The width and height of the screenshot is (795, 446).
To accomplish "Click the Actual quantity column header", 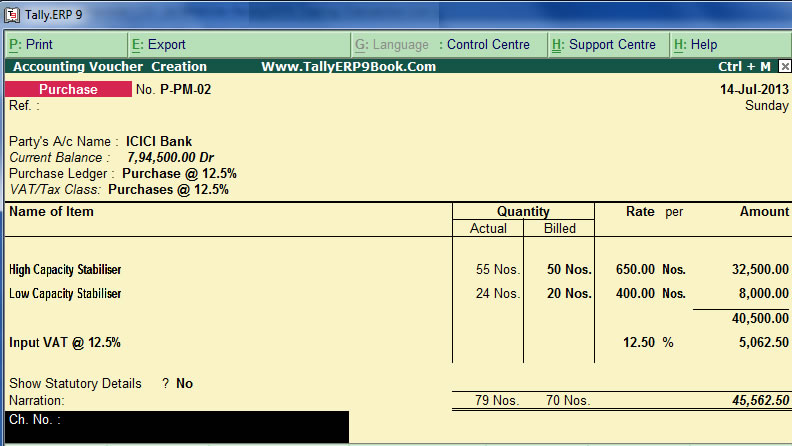I will (x=488, y=229).
